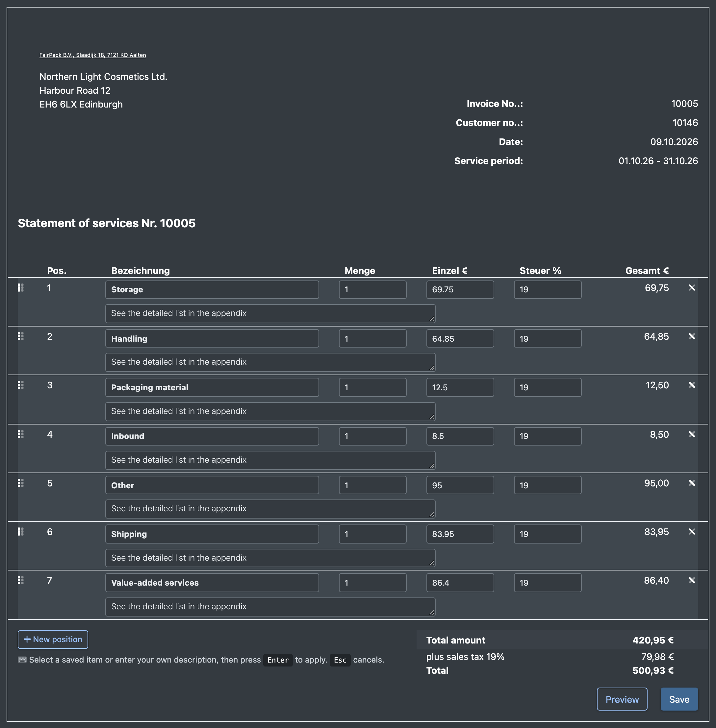This screenshot has width=716, height=728.
Task: Select the customer number 10146
Action: 685,123
